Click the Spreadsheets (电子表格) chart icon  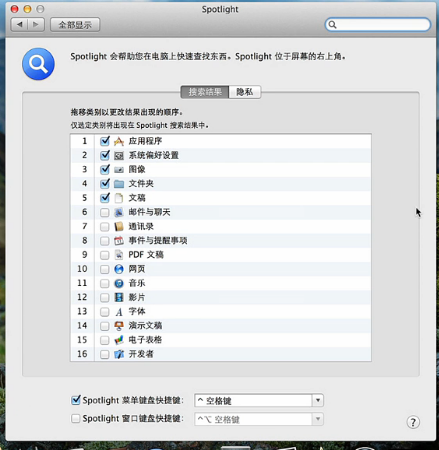tap(119, 340)
